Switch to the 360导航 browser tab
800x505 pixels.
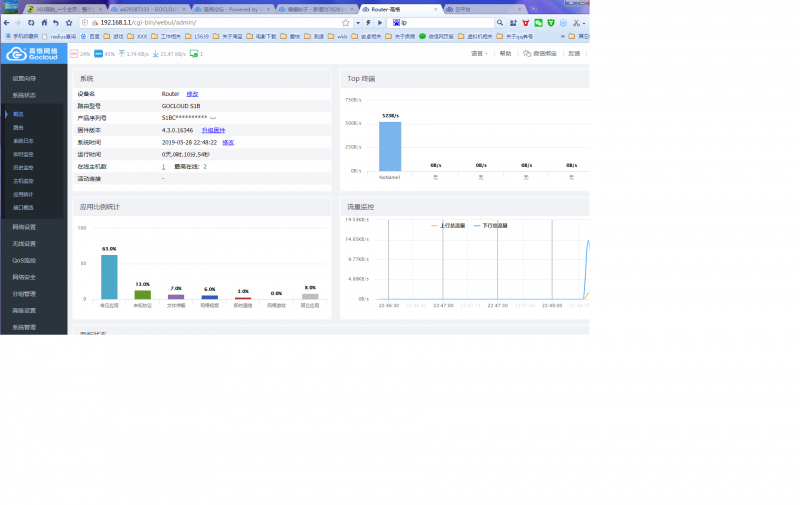(x=63, y=9)
